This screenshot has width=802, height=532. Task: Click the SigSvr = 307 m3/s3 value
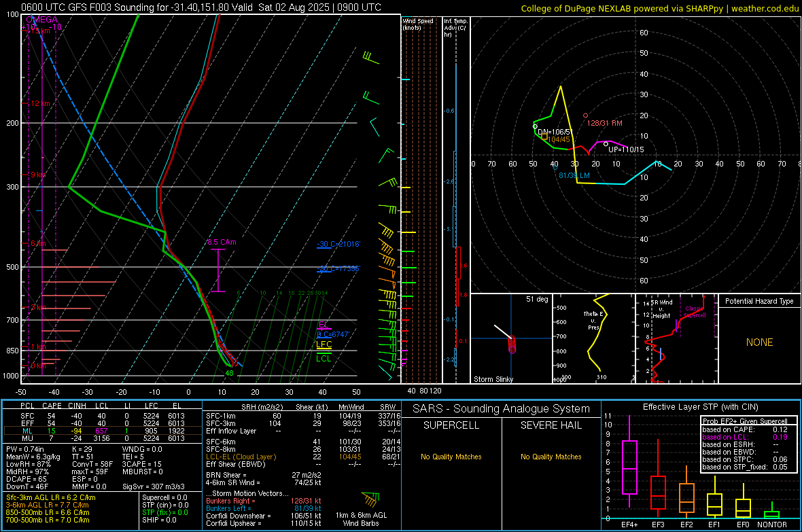[x=154, y=486]
